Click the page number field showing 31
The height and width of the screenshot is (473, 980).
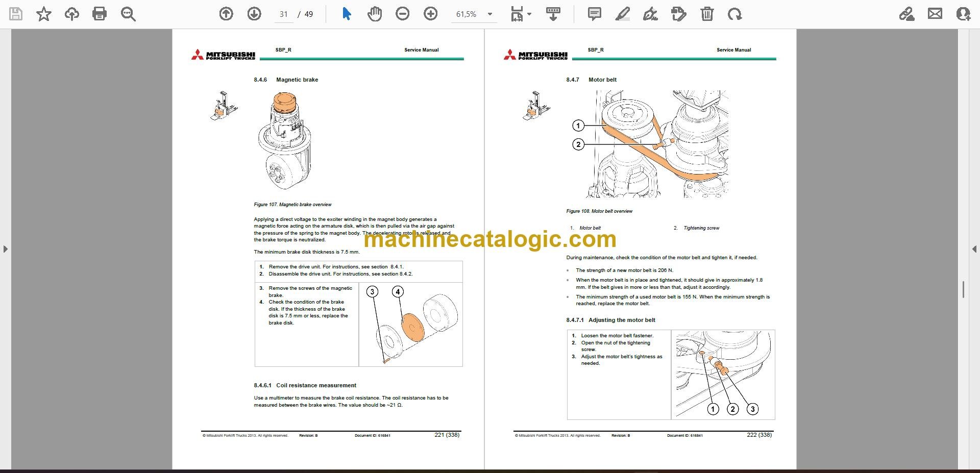pyautogui.click(x=284, y=14)
